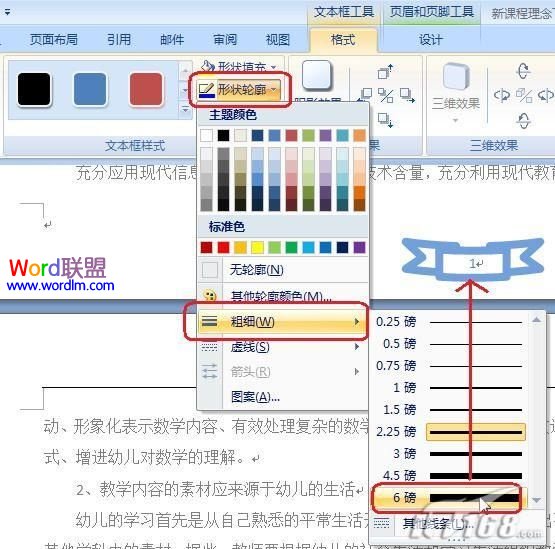This screenshot has width=555, height=549.
Task: Choose 无轮廓(N) no outline option
Action: pos(283,270)
